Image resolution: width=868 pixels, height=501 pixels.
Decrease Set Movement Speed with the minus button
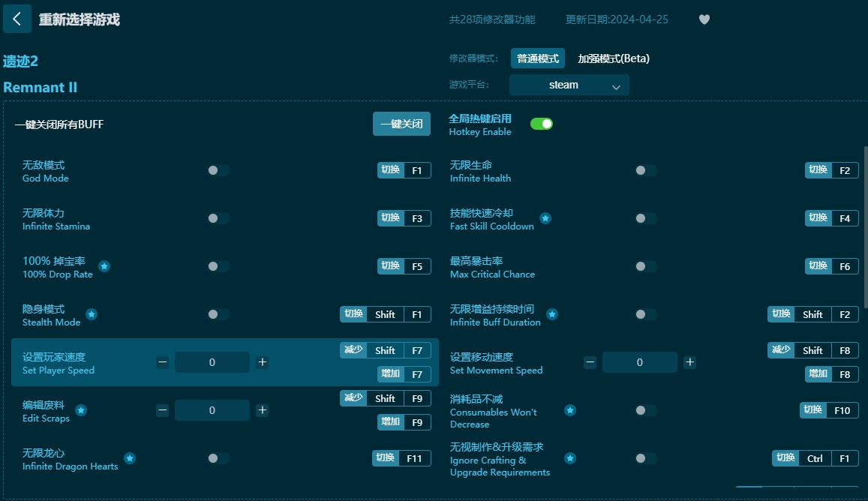coord(590,362)
